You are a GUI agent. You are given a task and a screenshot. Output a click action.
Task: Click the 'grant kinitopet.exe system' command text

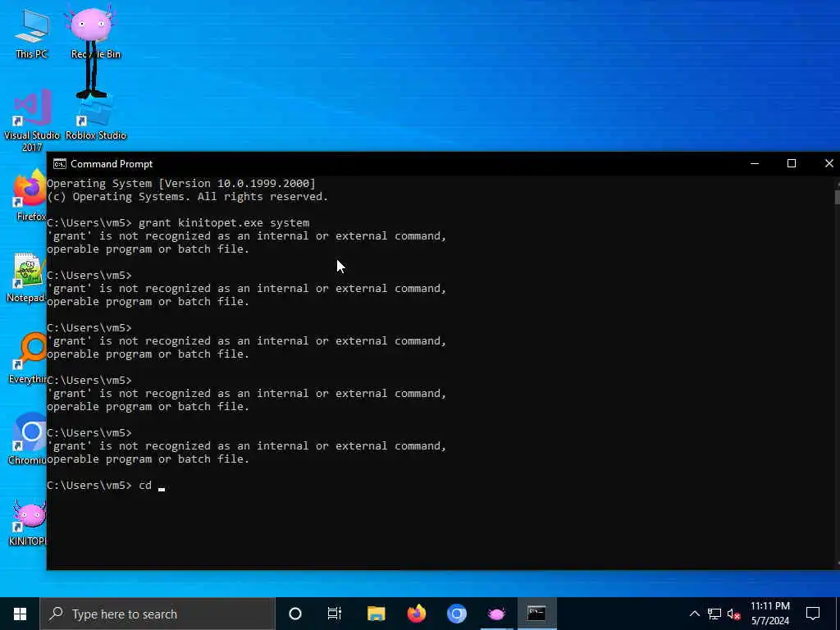tap(224, 223)
